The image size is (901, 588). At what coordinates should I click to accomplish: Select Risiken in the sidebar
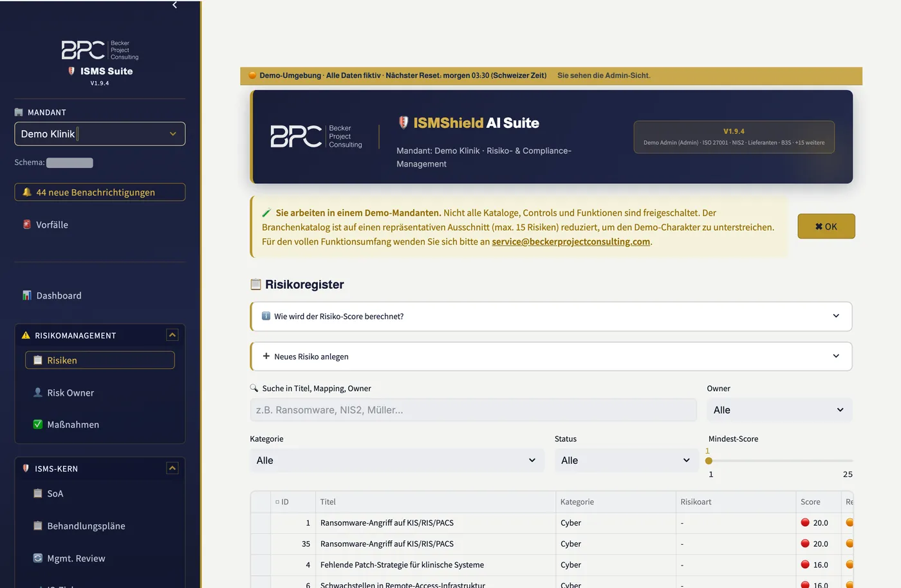tap(100, 360)
